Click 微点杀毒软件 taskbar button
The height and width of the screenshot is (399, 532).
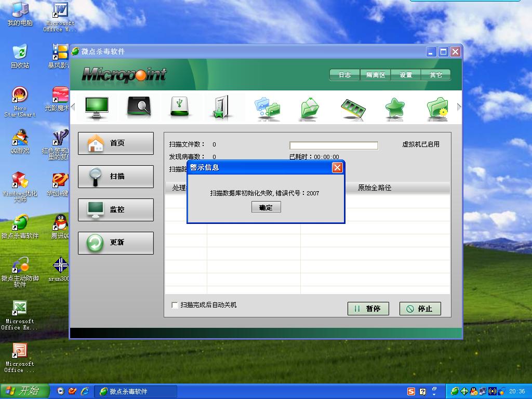(136, 392)
